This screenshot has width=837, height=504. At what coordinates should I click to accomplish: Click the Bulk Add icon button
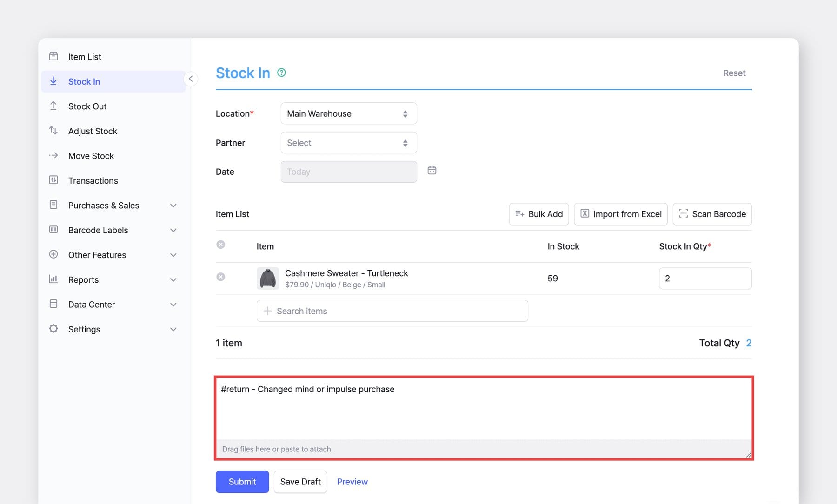coord(520,214)
